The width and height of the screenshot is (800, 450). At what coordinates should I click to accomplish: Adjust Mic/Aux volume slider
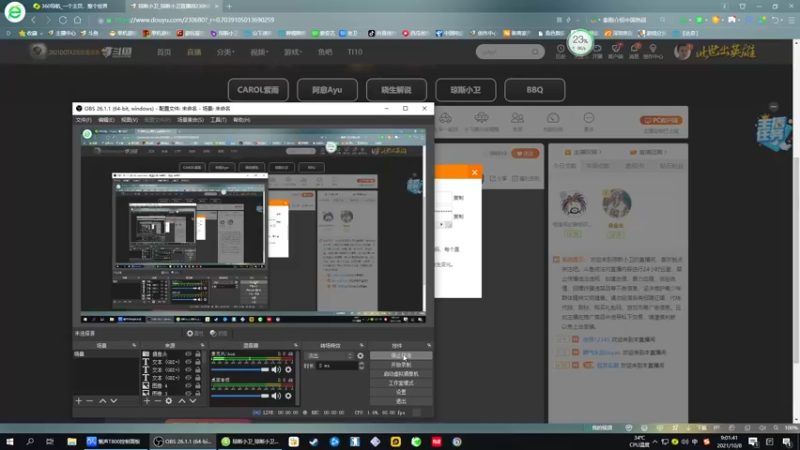[x=240, y=369]
